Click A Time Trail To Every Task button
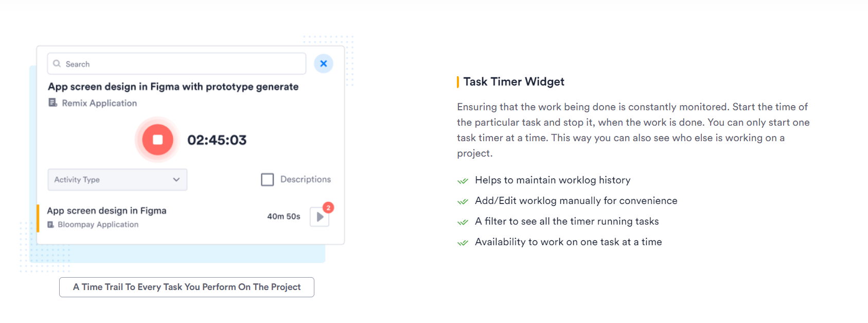 point(187,287)
